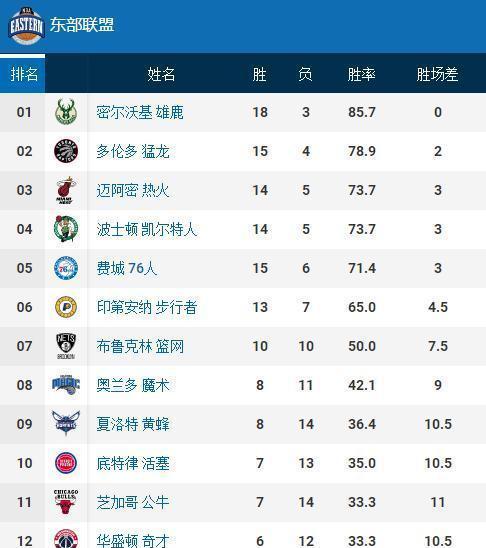486x548 pixels.
Task: Click the Toronto Raptors team logo
Action: [66, 151]
